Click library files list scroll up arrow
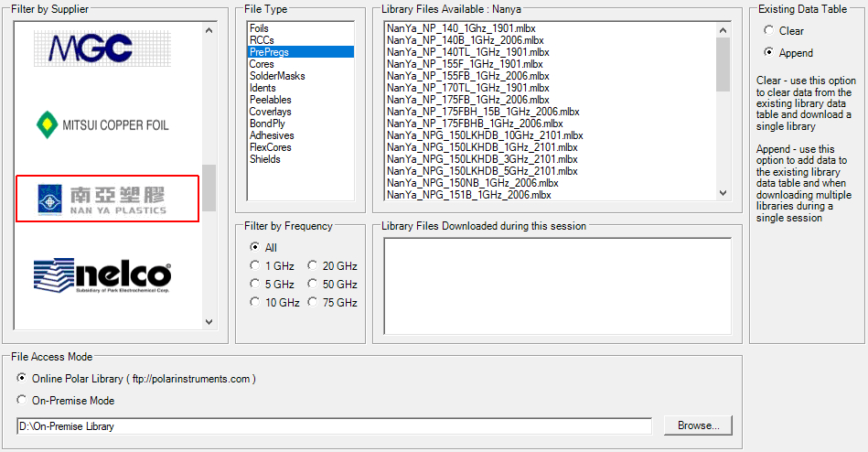 (723, 30)
